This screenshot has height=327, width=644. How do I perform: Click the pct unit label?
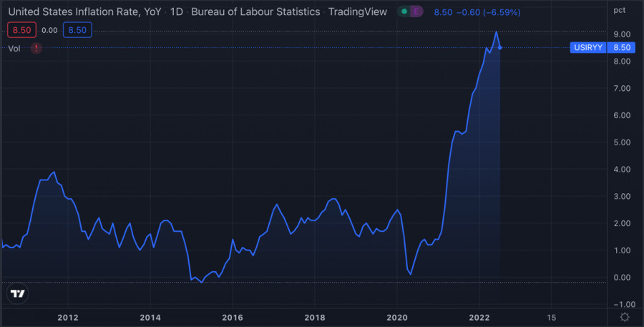(x=620, y=10)
